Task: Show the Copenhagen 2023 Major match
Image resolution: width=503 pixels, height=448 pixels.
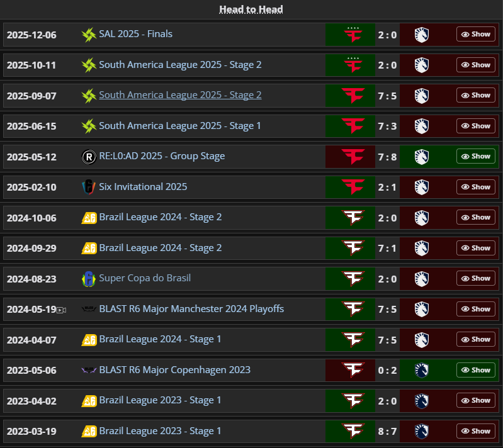Action: point(476,370)
